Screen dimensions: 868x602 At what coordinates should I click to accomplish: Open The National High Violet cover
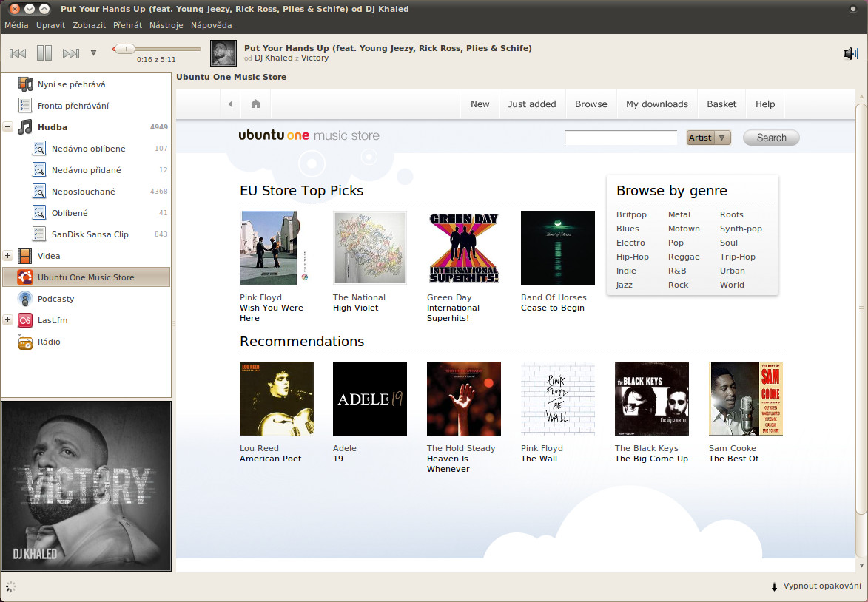point(370,248)
